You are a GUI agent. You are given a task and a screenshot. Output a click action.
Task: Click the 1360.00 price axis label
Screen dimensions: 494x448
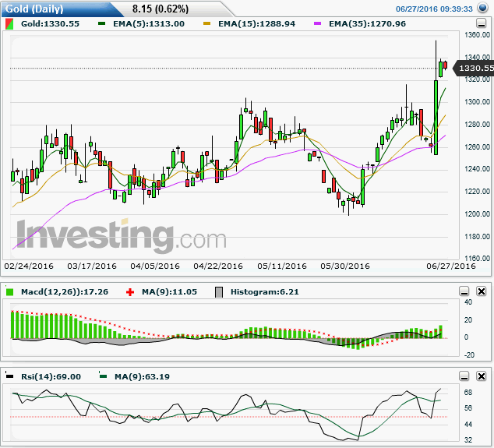point(478,34)
